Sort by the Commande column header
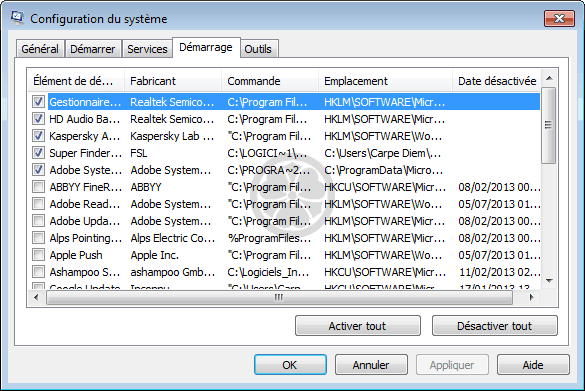The height and width of the screenshot is (391, 585). coord(270,81)
